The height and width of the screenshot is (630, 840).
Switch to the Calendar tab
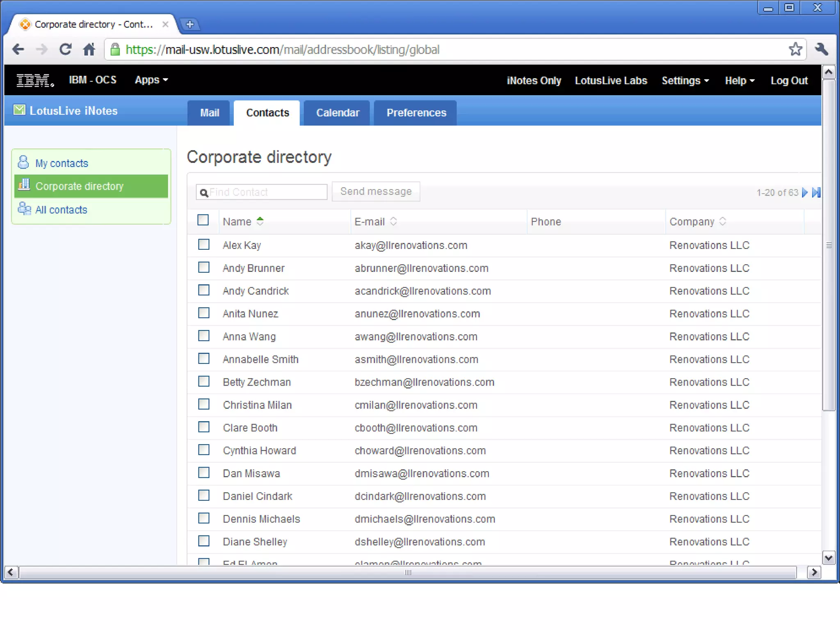[x=337, y=113]
